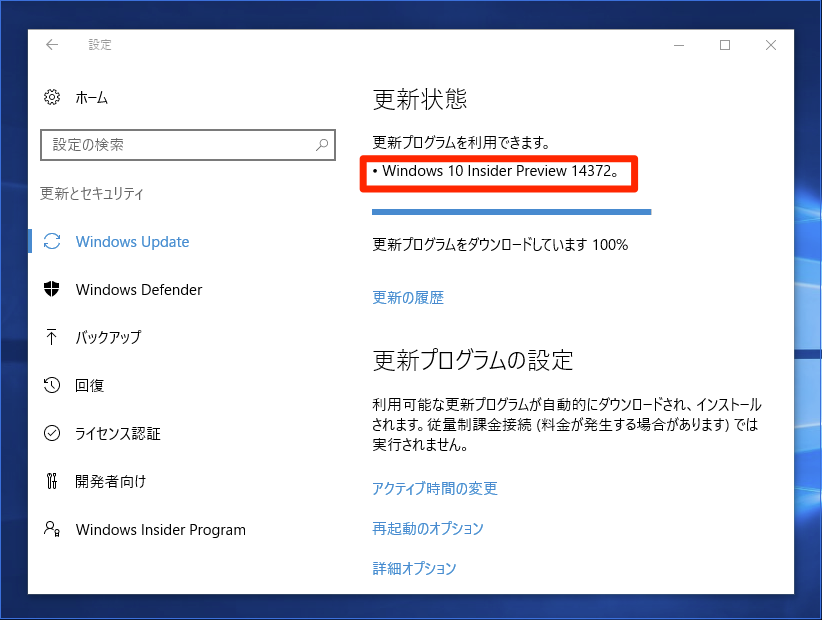The height and width of the screenshot is (620, 822).
Task: Click the Home gear icon
Action: pos(51,97)
